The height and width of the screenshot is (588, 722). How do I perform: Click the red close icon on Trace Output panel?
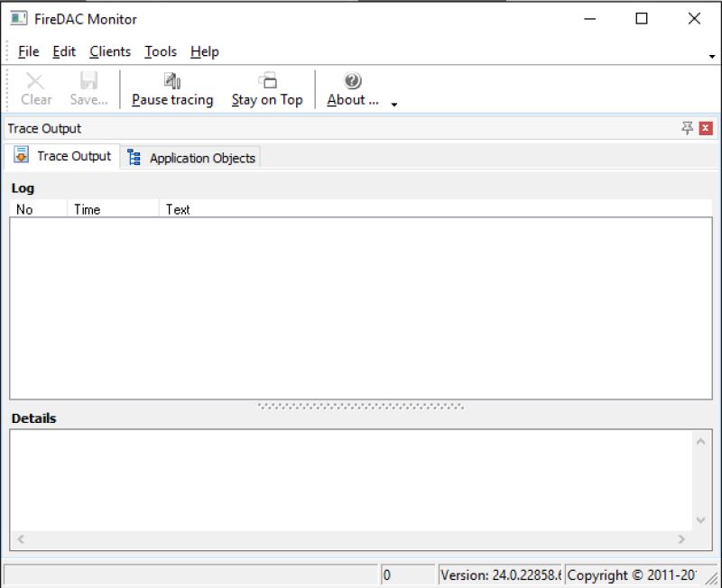705,128
